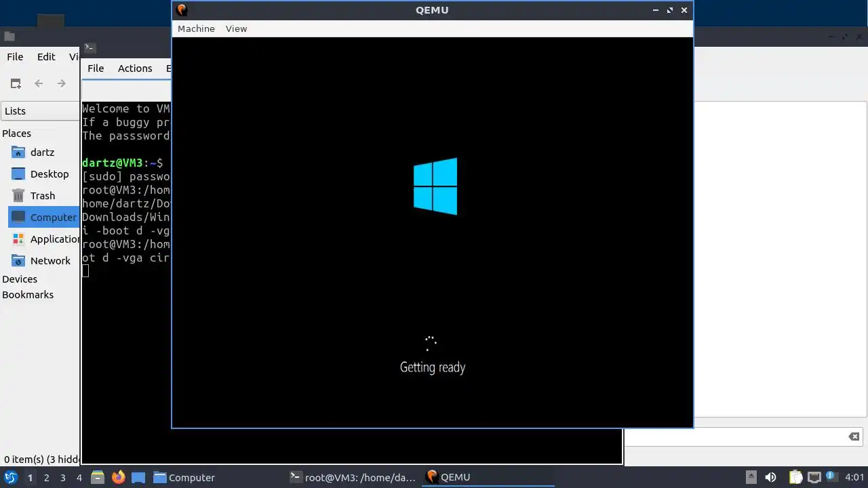Go back with file manager arrow
Screen dimensions: 868x488
39,83
